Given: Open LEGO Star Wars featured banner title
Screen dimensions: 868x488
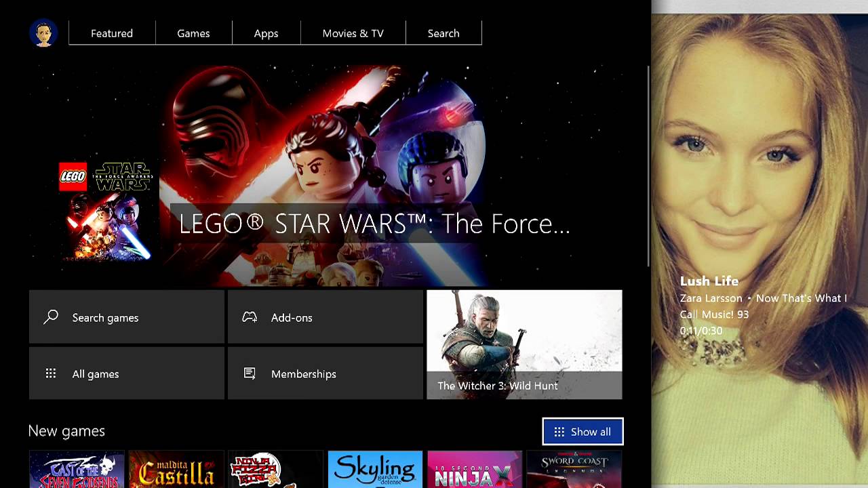Looking at the screenshot, I should 374,224.
